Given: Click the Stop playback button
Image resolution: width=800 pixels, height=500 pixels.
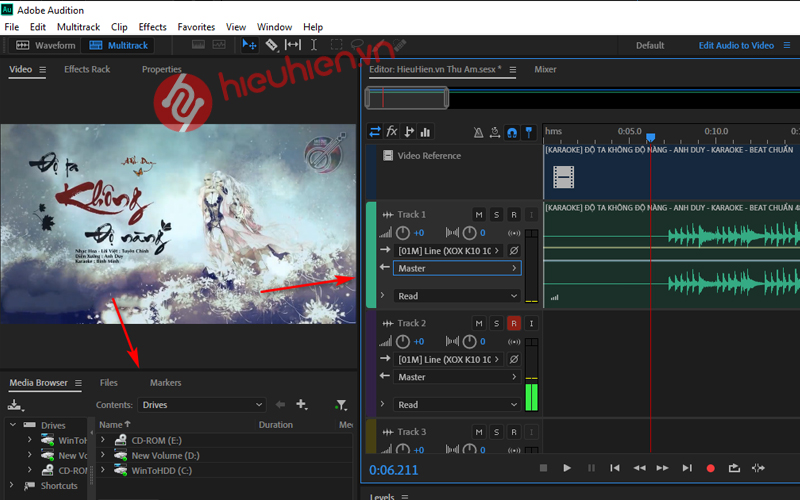Looking at the screenshot, I should coord(543,468).
